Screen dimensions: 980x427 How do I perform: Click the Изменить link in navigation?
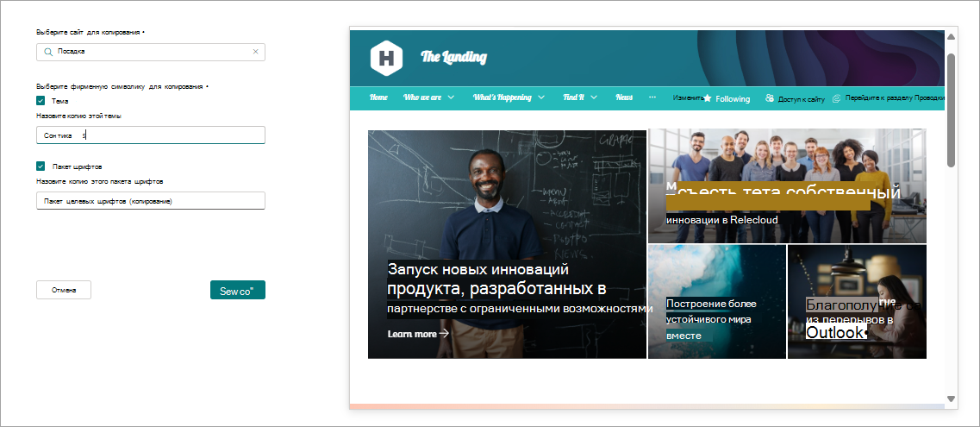(x=688, y=98)
